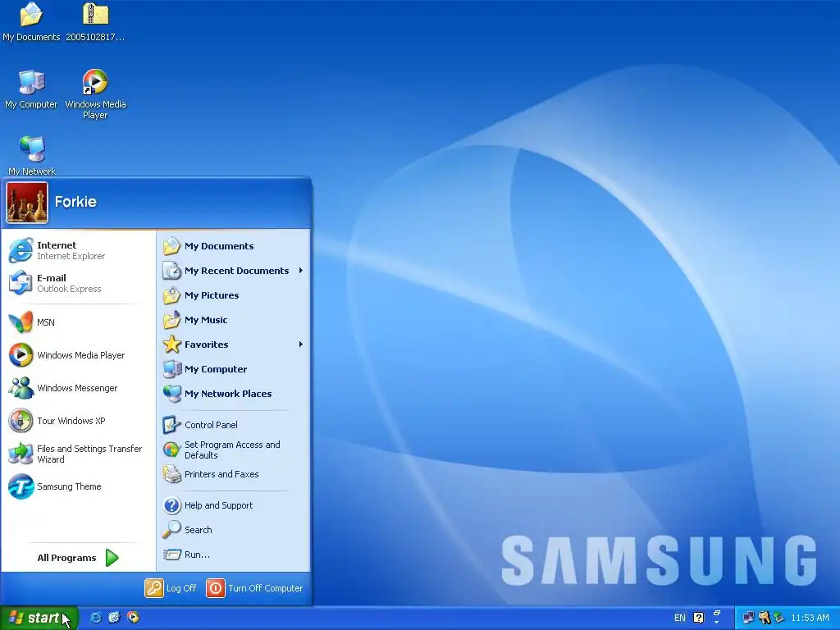Open Control Panel

[x=234, y=425]
